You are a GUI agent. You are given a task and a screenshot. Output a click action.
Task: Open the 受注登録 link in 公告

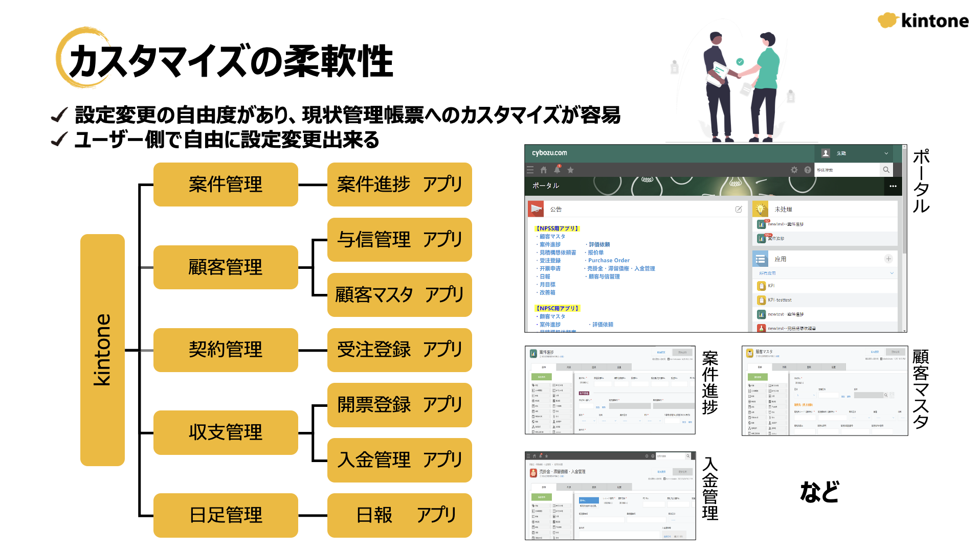[550, 260]
